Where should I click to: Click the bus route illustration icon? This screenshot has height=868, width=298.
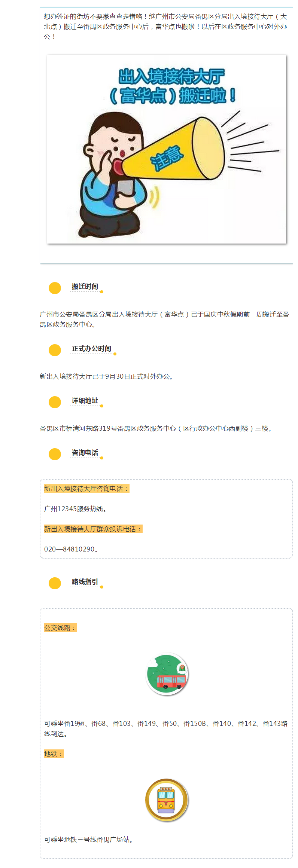167,674
